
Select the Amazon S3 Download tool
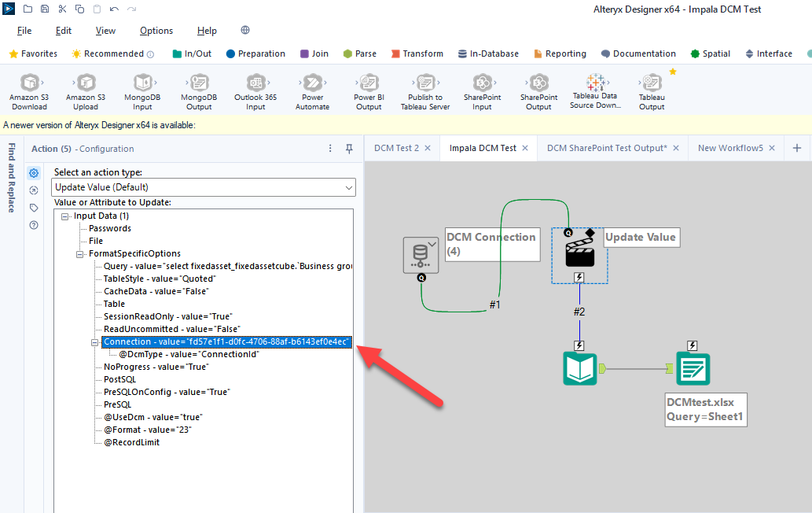(x=29, y=84)
